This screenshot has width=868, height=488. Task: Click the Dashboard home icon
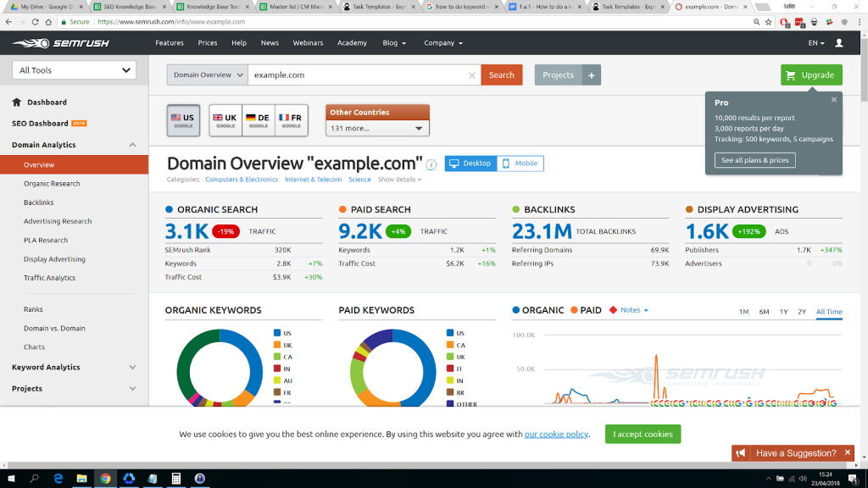point(17,103)
